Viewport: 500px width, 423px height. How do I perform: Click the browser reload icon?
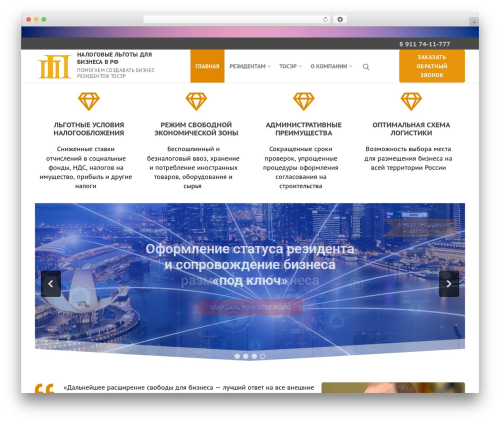(x=325, y=20)
